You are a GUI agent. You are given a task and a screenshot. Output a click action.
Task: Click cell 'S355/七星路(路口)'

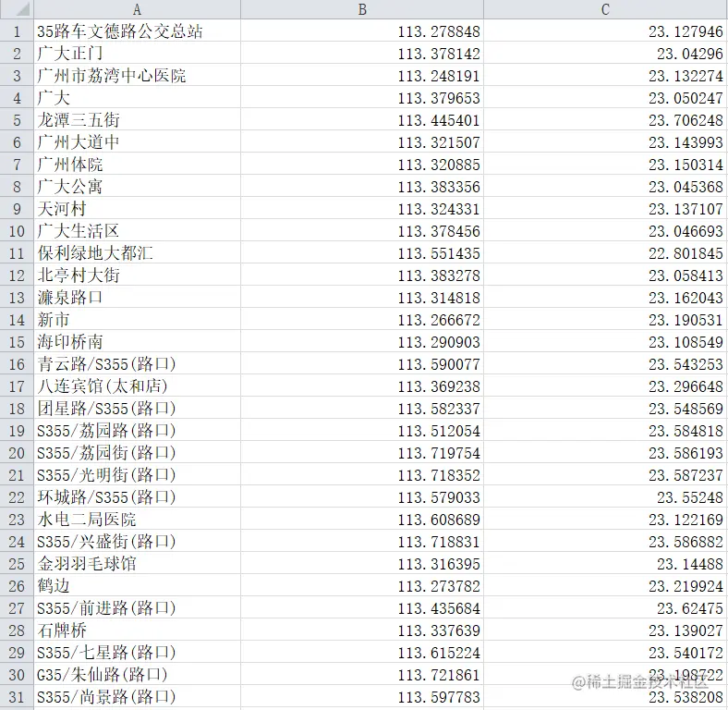(x=137, y=653)
